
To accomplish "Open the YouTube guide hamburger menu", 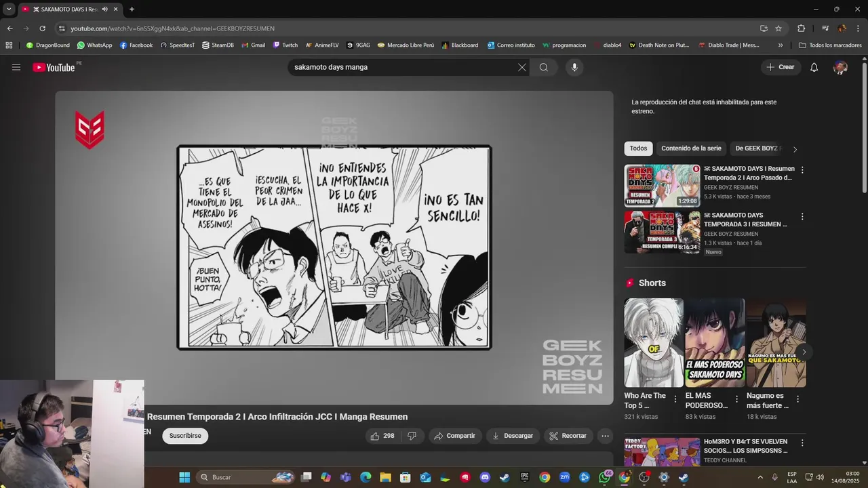I will tap(16, 67).
